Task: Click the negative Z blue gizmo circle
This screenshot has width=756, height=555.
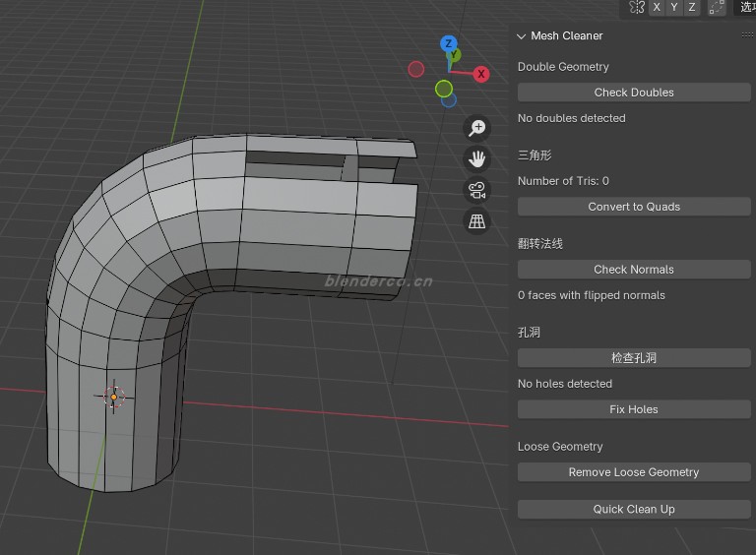Action: [449, 100]
